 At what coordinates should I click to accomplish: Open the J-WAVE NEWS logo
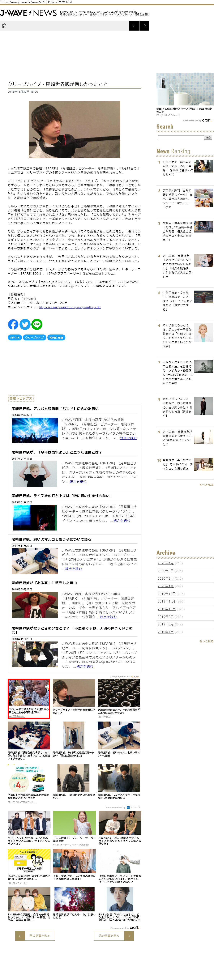click(x=28, y=13)
